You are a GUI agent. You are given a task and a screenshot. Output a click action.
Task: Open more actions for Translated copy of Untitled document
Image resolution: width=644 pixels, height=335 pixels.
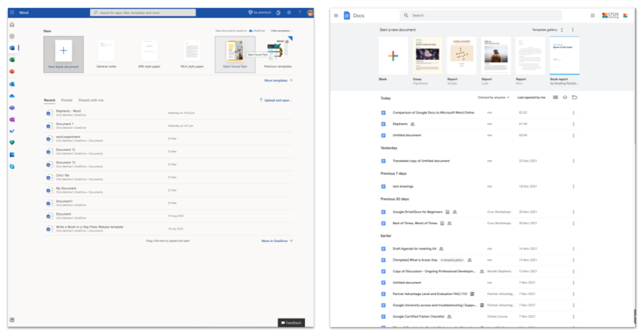pos(573,161)
